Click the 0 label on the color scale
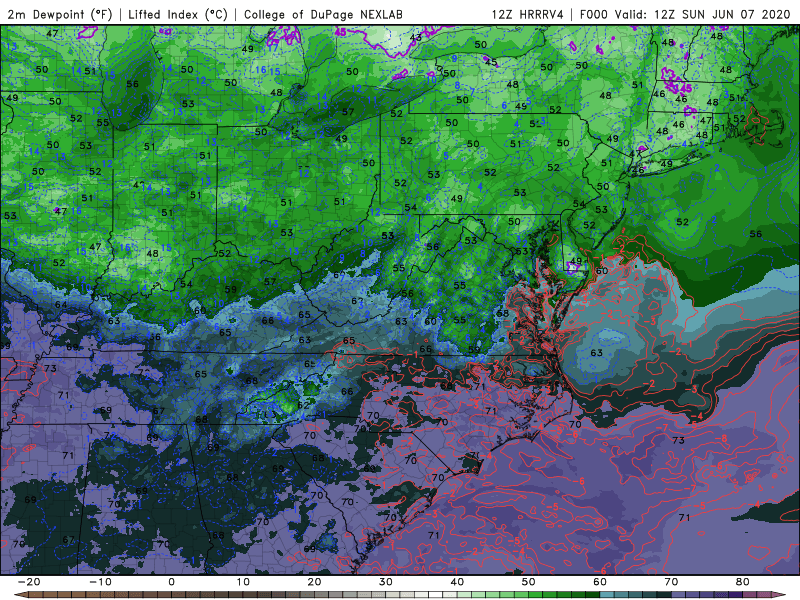Screen dimensions: 800x600 tap(171, 582)
